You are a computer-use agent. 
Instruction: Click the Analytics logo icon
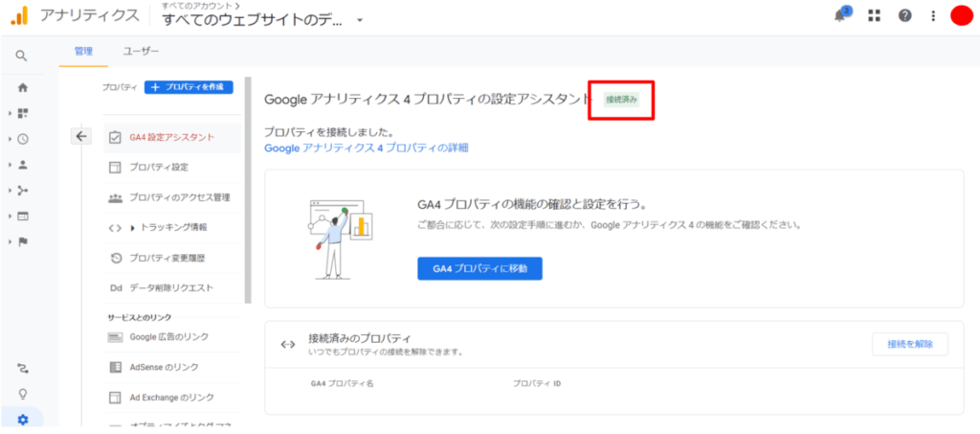19,15
